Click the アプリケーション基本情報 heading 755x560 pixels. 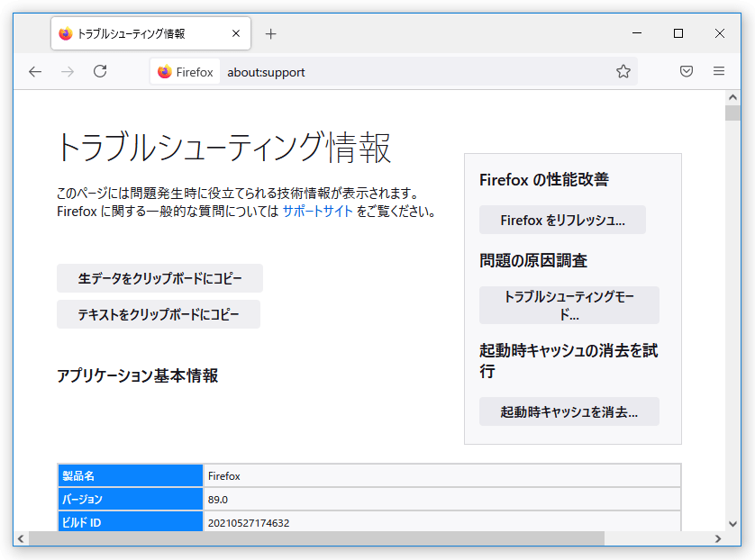coord(137,375)
